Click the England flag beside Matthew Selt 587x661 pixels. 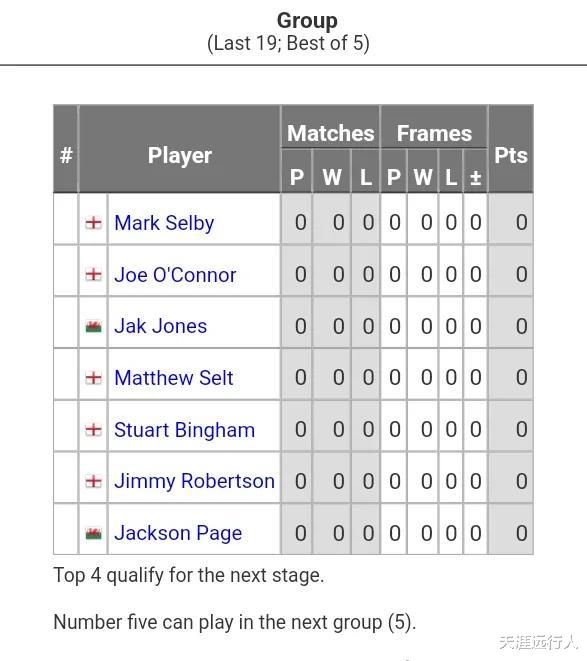tap(93, 378)
